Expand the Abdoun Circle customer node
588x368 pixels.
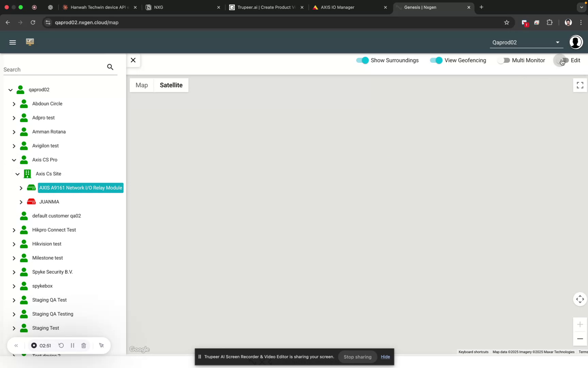tap(14, 104)
